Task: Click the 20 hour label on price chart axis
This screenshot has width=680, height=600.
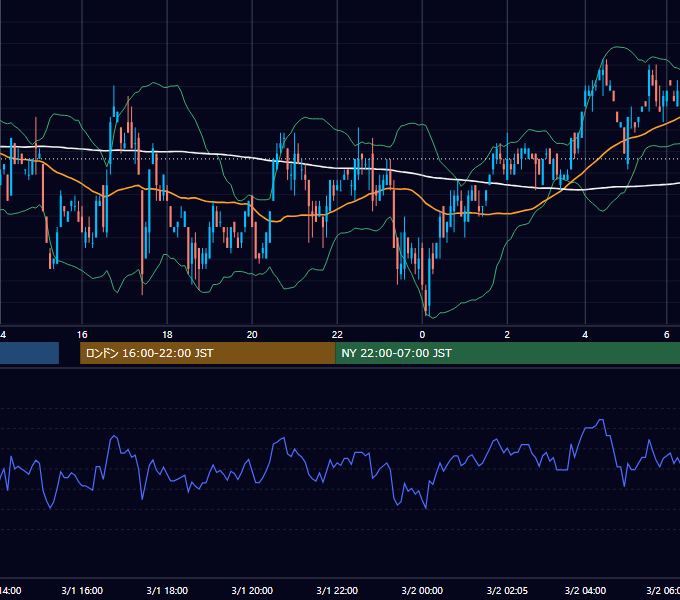Action: tap(252, 335)
